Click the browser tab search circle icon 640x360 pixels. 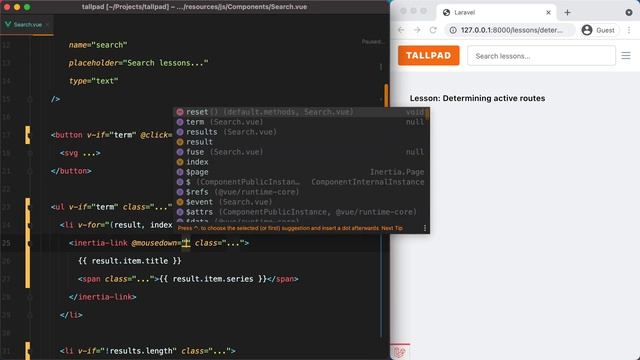629,13
